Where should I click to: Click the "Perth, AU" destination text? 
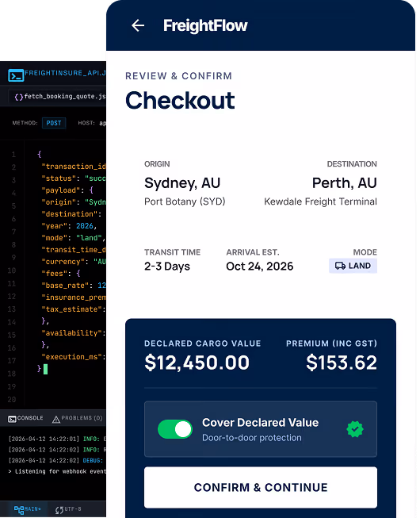[x=345, y=182]
